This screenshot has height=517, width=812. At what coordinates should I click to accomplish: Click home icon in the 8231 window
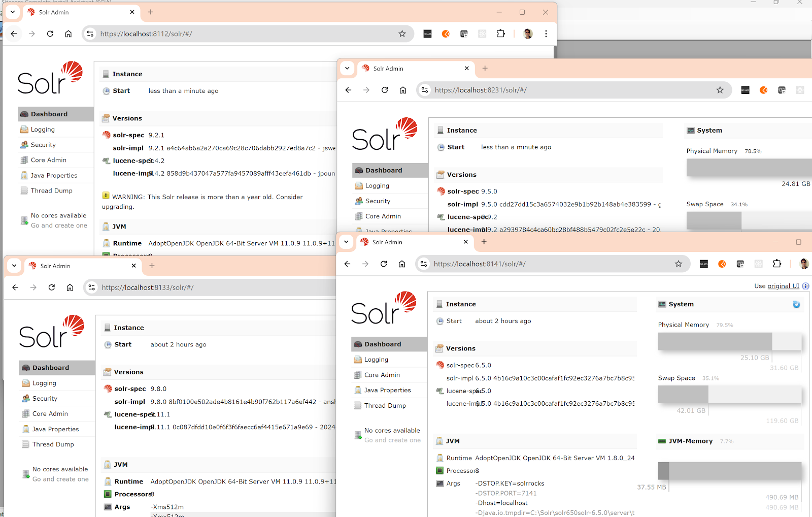(x=403, y=90)
